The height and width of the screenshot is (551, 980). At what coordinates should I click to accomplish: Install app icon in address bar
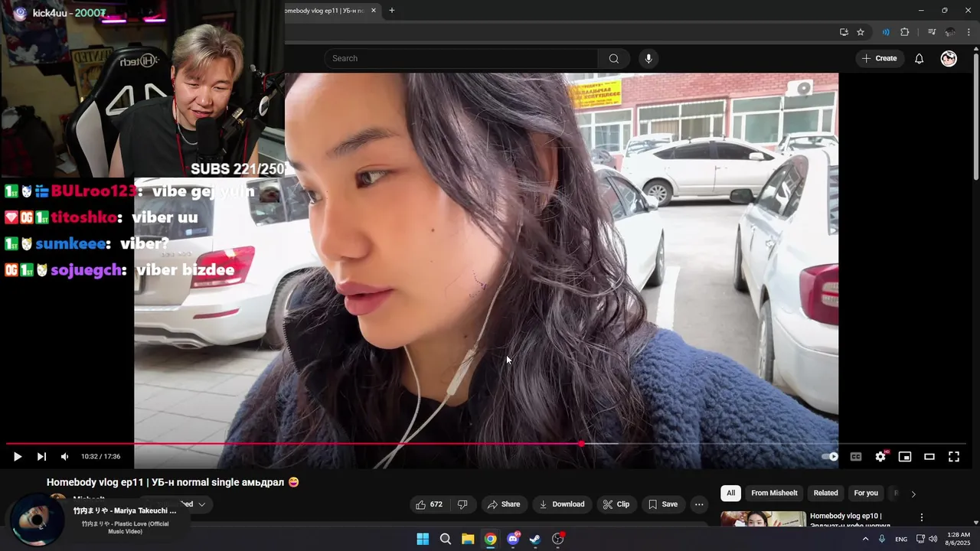844,32
